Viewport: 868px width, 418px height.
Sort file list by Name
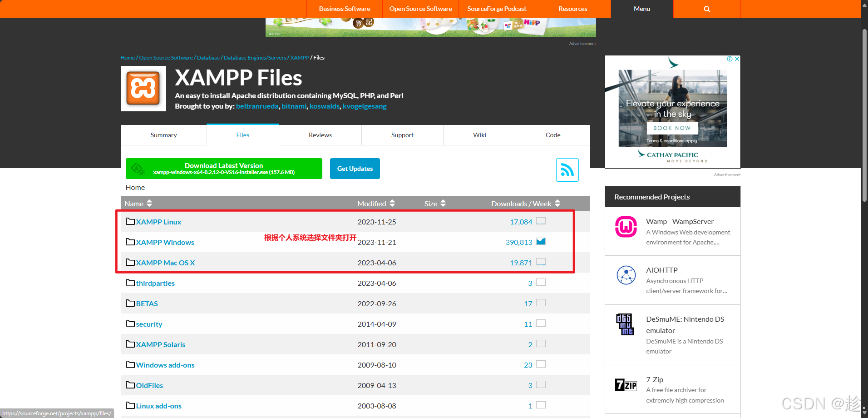click(138, 204)
